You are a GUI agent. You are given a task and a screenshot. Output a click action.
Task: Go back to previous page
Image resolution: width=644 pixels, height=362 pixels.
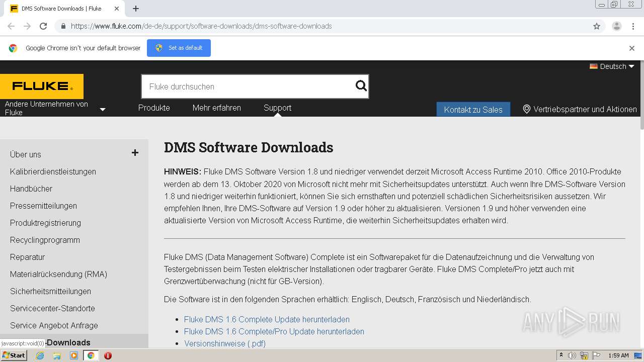(11, 26)
